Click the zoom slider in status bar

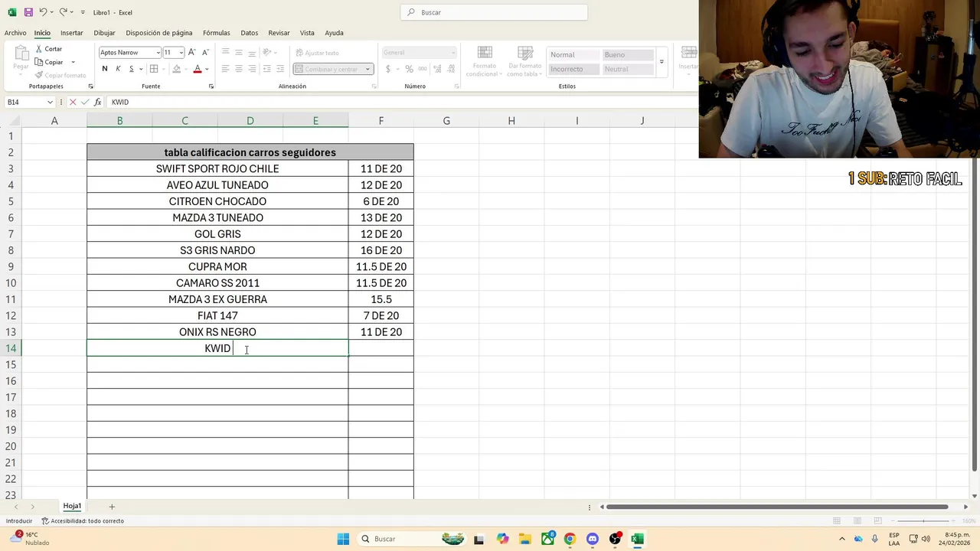923,521
